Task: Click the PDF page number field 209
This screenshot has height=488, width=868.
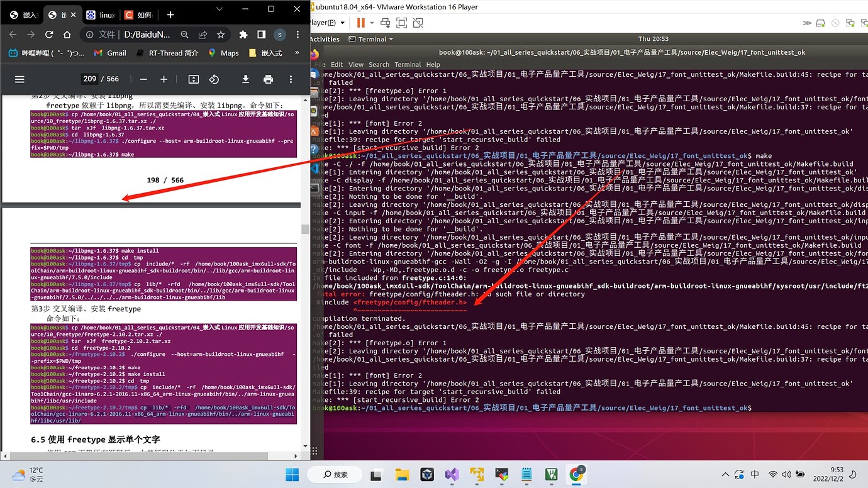Action: 90,79
